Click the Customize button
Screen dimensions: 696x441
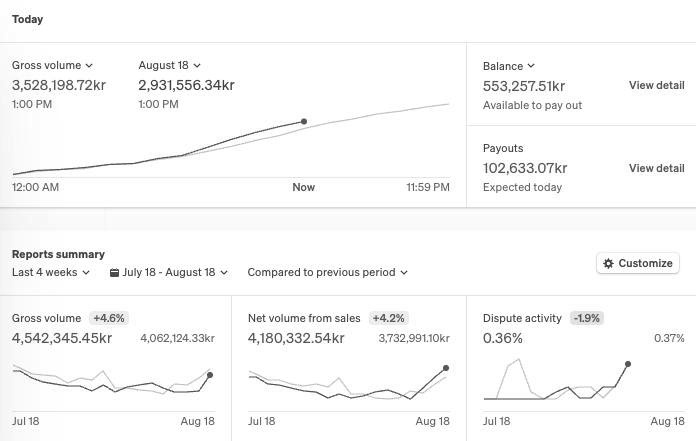coord(638,264)
